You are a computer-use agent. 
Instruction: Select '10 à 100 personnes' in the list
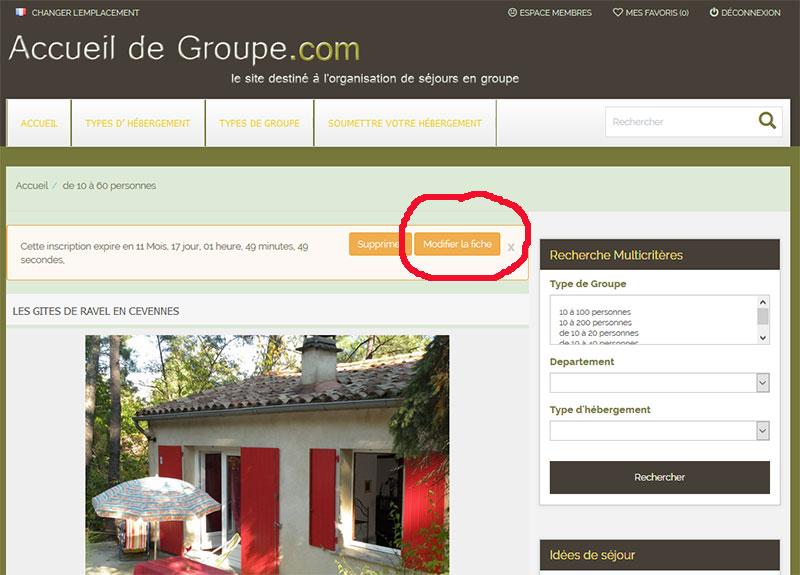[x=594, y=312]
